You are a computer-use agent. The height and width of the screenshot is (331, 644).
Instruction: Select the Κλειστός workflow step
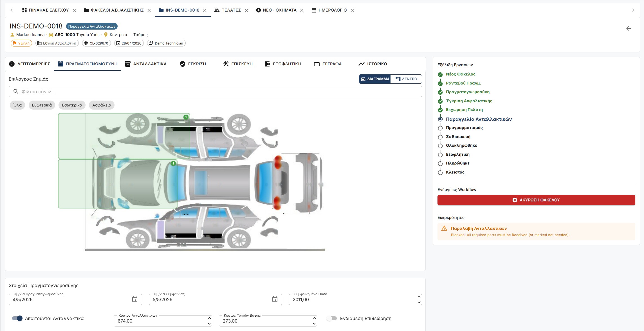(455, 172)
